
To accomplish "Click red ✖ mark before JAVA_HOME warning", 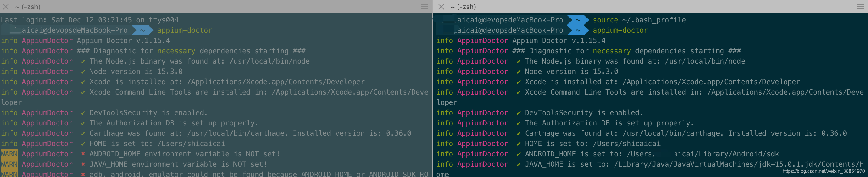I will click(x=83, y=164).
